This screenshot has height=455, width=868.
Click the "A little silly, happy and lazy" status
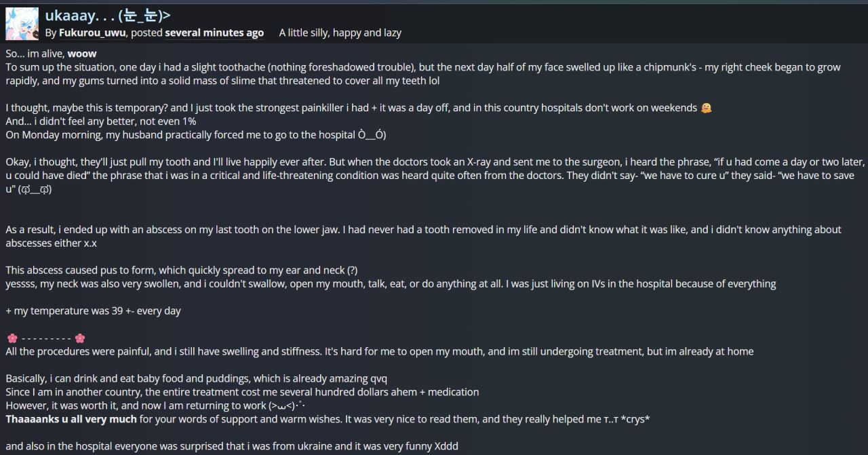click(x=340, y=33)
